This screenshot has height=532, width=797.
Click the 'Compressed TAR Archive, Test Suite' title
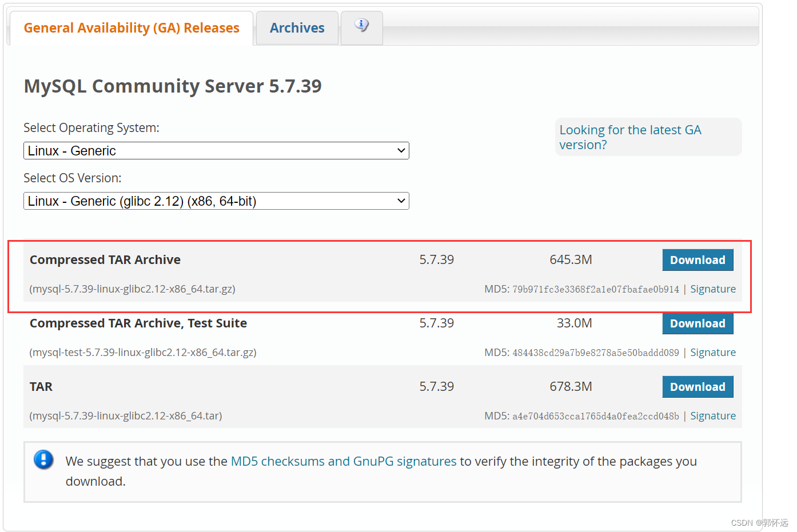point(138,323)
